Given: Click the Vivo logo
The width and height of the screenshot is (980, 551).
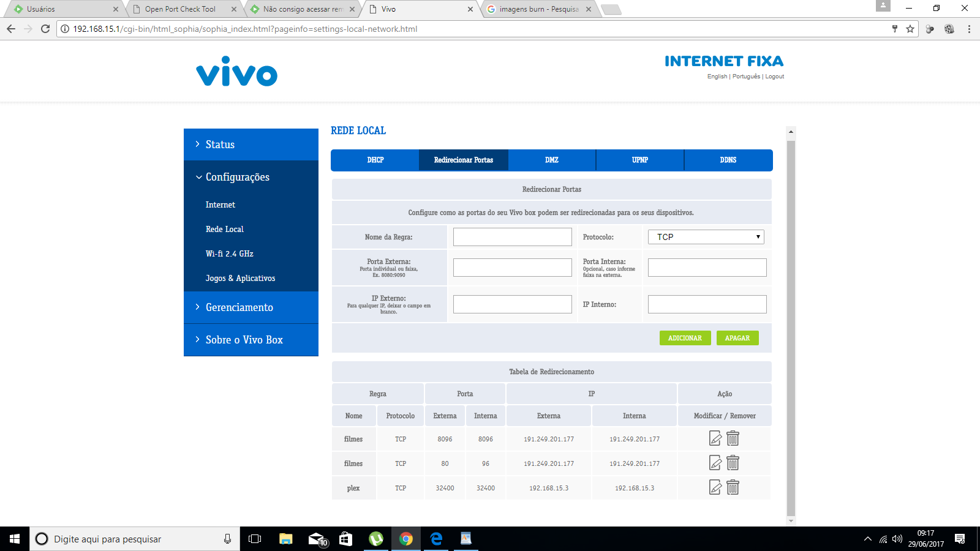Looking at the screenshot, I should [x=236, y=72].
